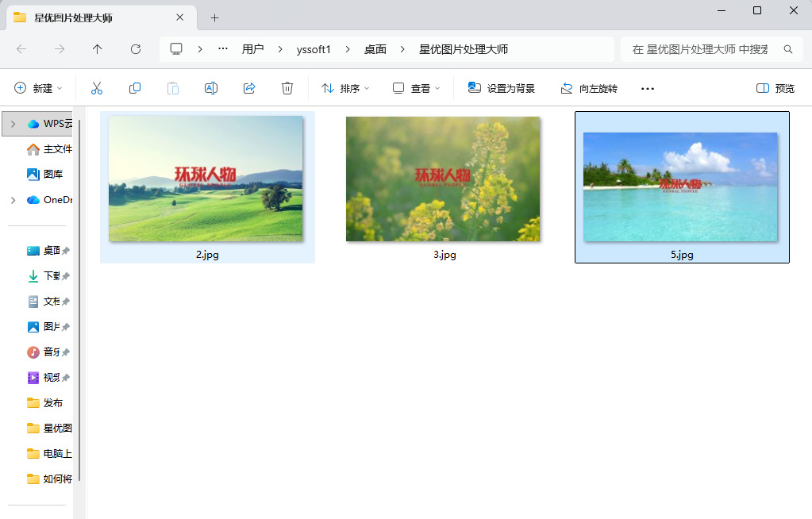Click the Paste clipboard icon
The width and height of the screenshot is (812, 519).
point(173,88)
